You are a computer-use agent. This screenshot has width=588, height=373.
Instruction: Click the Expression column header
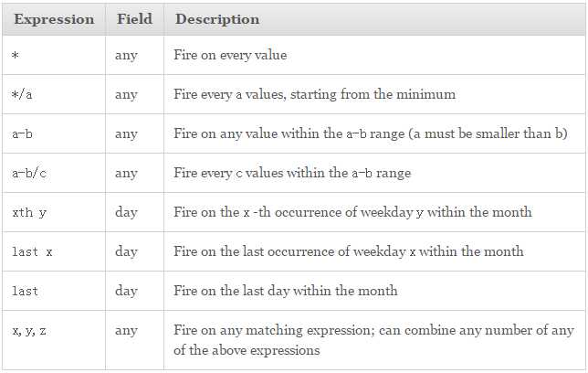click(54, 19)
